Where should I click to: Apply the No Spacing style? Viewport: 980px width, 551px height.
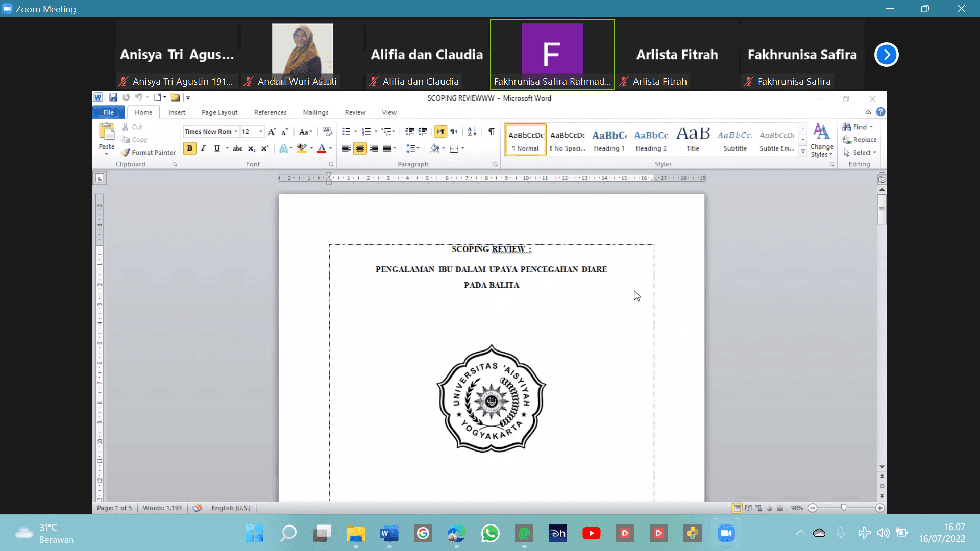pos(567,139)
